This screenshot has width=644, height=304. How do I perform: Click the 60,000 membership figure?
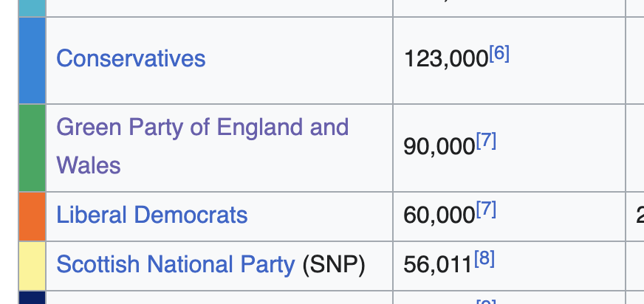click(439, 215)
